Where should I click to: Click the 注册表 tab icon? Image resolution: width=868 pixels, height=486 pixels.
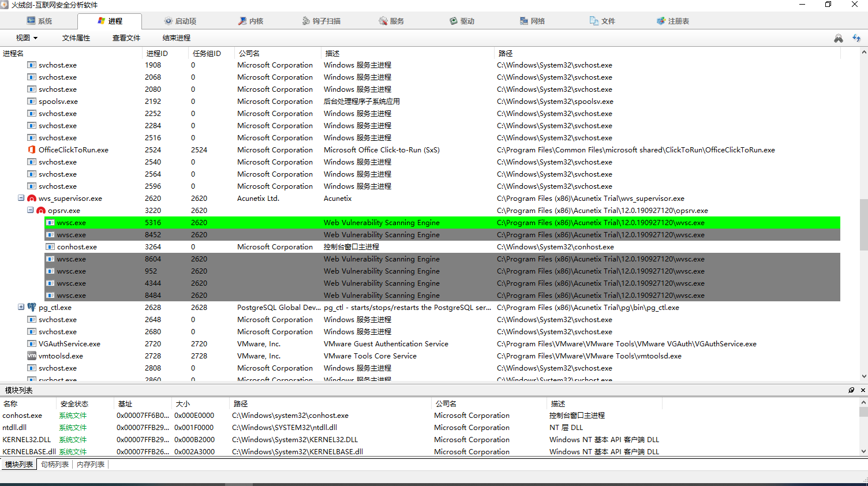[661, 21]
